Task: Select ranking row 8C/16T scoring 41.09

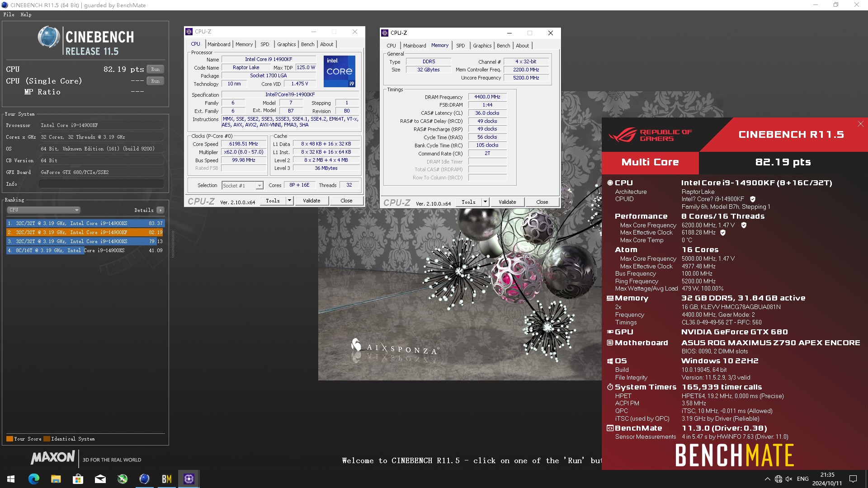Action: [85, 250]
